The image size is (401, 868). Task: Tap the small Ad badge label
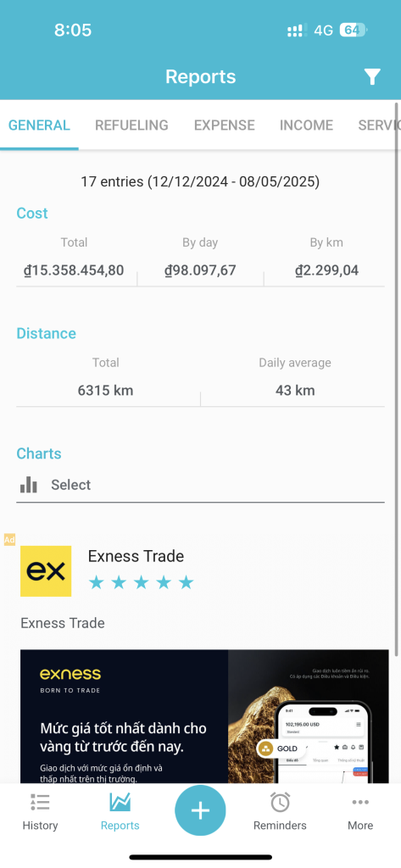(x=9, y=540)
